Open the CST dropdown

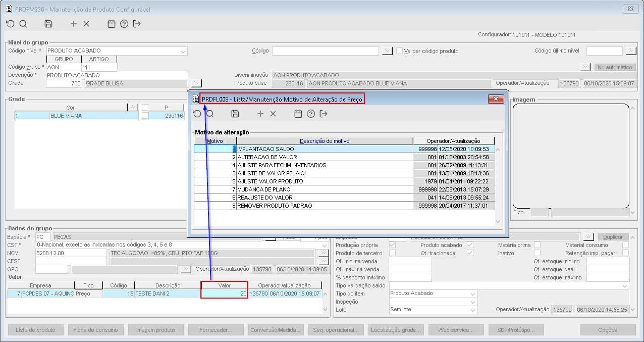pyautogui.click(x=324, y=245)
